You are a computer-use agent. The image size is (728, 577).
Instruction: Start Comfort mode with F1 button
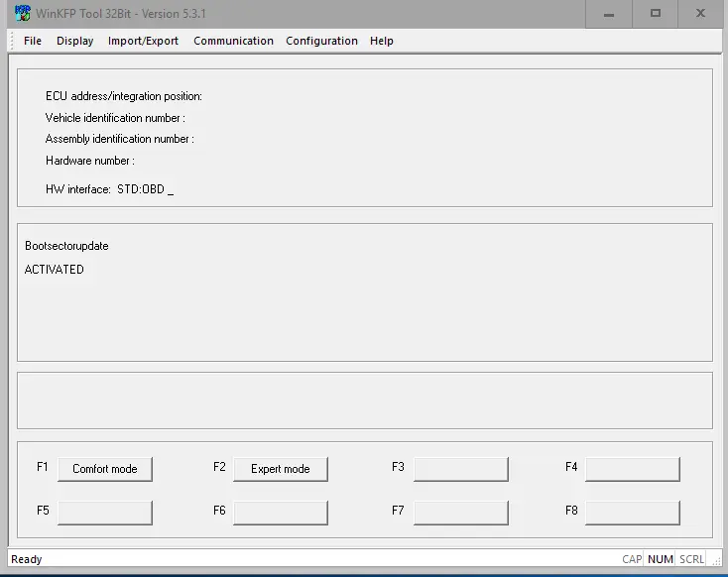pyautogui.click(x=105, y=469)
